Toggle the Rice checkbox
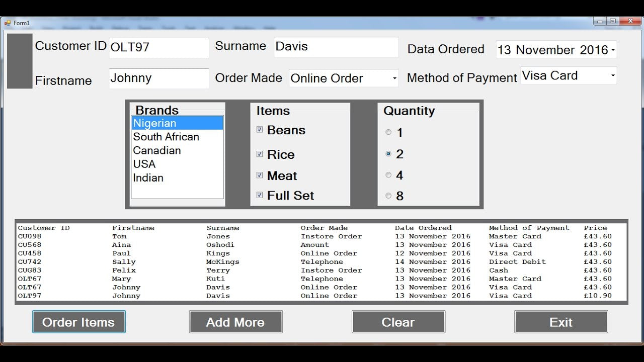644x362 pixels. coord(260,154)
